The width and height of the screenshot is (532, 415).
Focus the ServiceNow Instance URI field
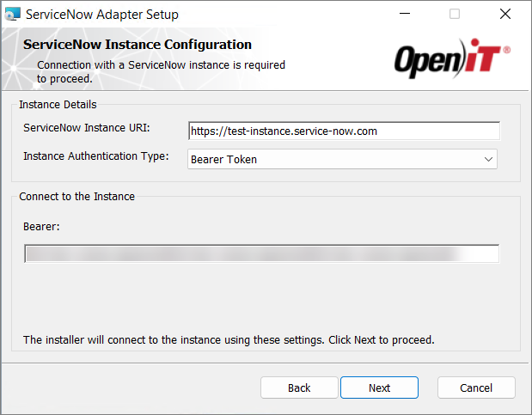tap(344, 131)
